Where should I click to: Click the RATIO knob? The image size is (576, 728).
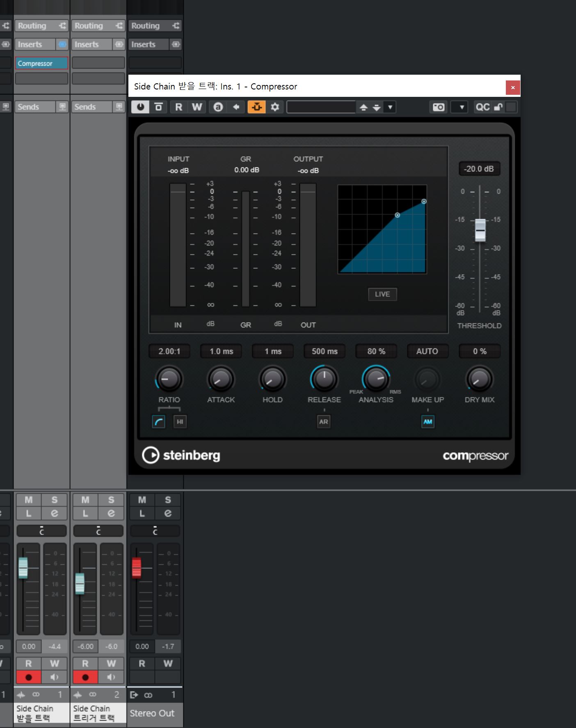coord(169,379)
